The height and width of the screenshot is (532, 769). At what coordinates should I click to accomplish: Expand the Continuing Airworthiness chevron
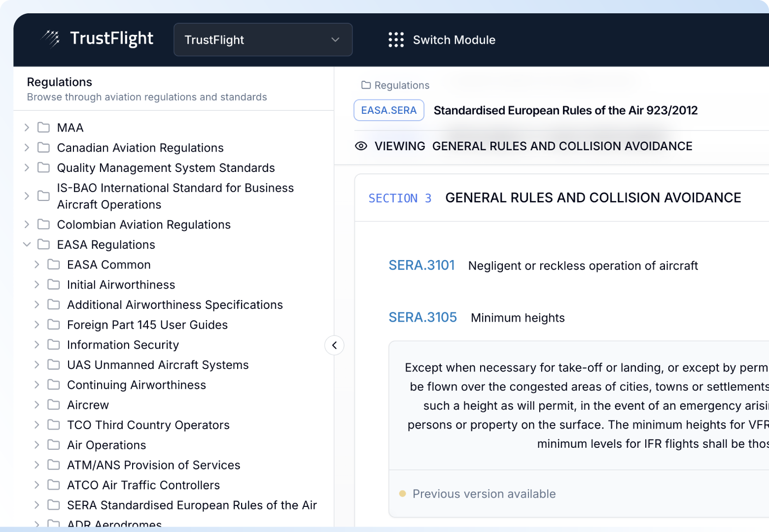tap(37, 385)
